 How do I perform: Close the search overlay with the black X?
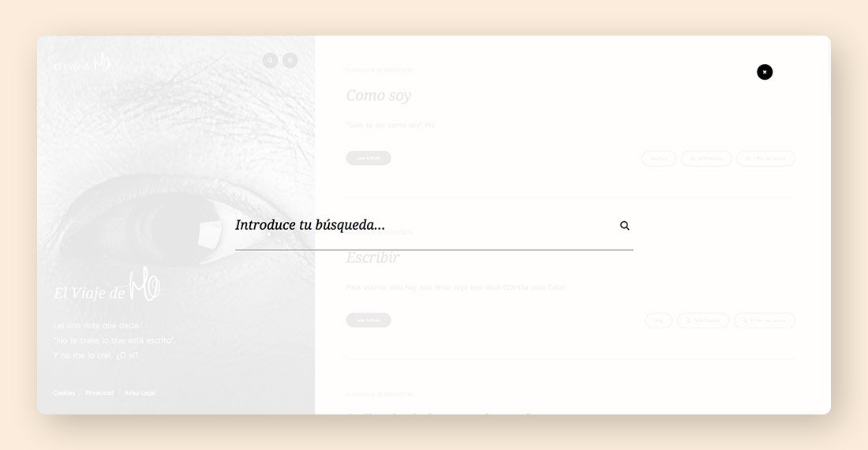tap(765, 72)
